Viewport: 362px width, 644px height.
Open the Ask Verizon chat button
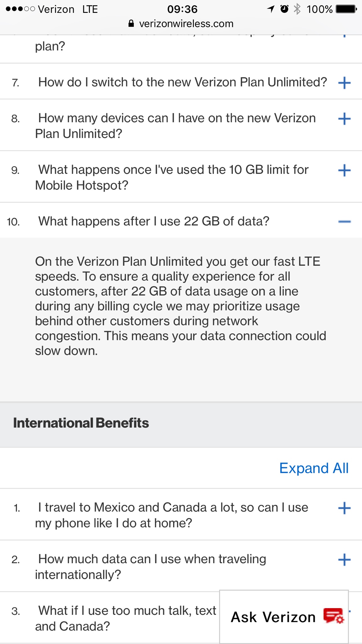pyautogui.click(x=273, y=617)
